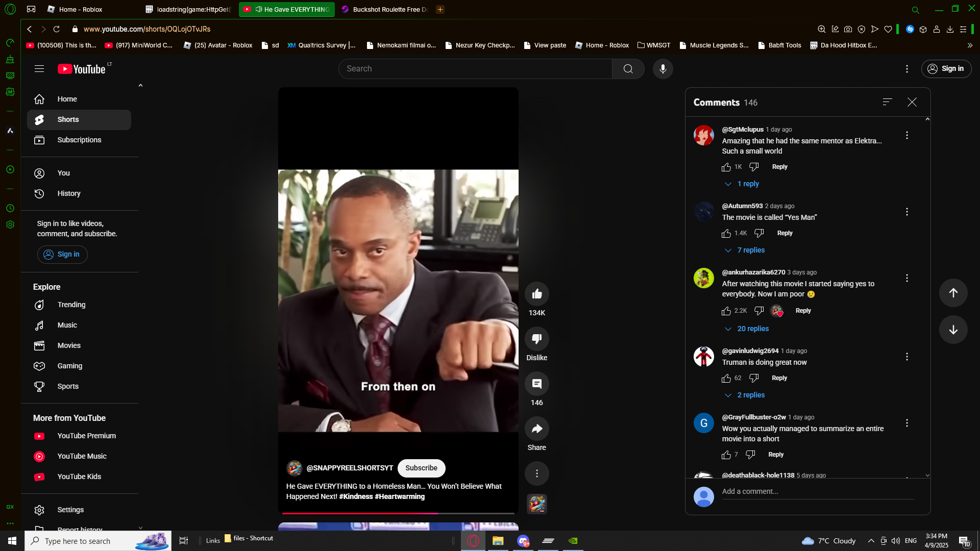Reply to the @GrayFullbuster-o2w comment
Screen dimensions: 980x551
pyautogui.click(x=776, y=455)
